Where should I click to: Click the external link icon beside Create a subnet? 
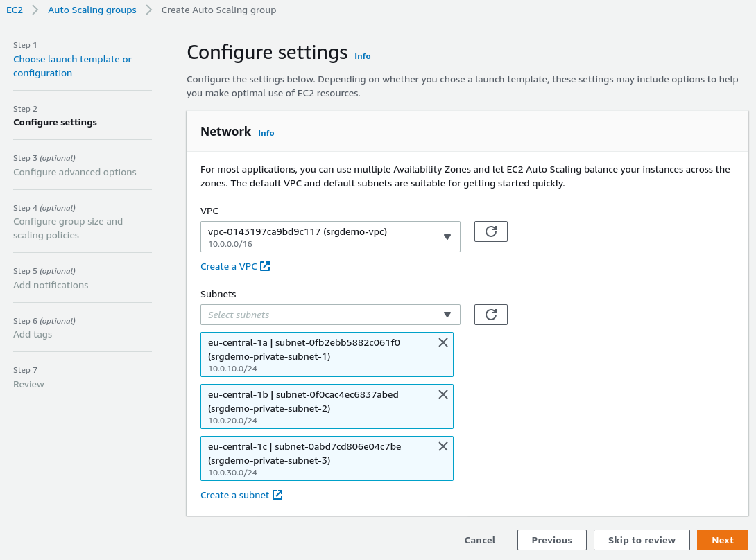coord(277,495)
